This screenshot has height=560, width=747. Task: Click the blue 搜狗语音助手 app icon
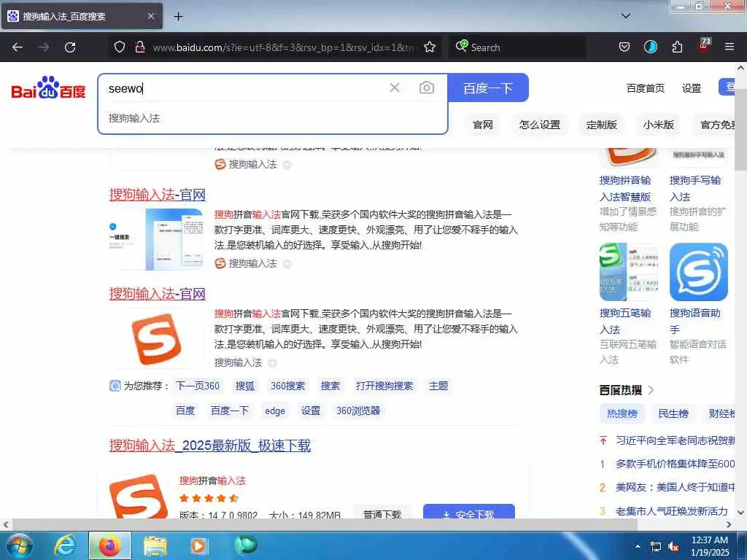(698, 272)
